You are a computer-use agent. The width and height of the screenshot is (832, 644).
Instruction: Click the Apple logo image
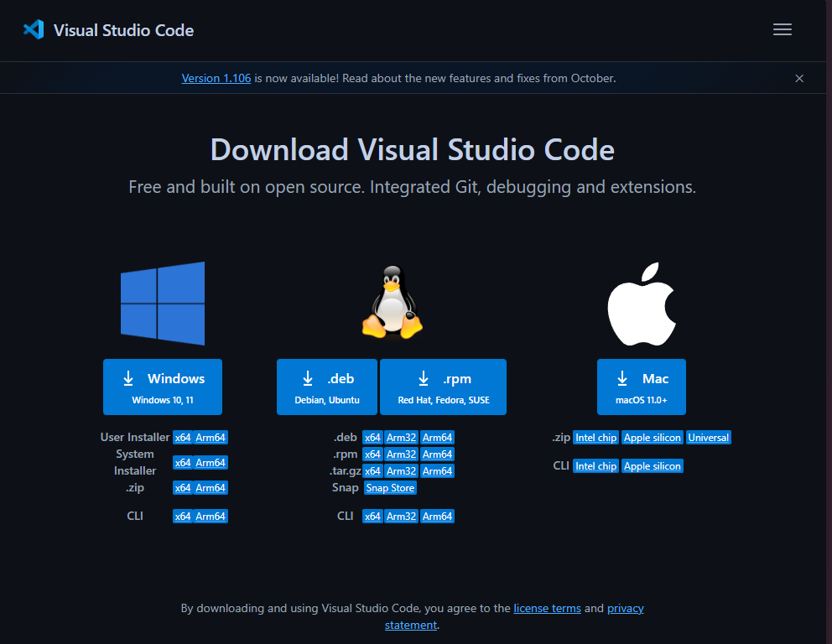click(642, 304)
